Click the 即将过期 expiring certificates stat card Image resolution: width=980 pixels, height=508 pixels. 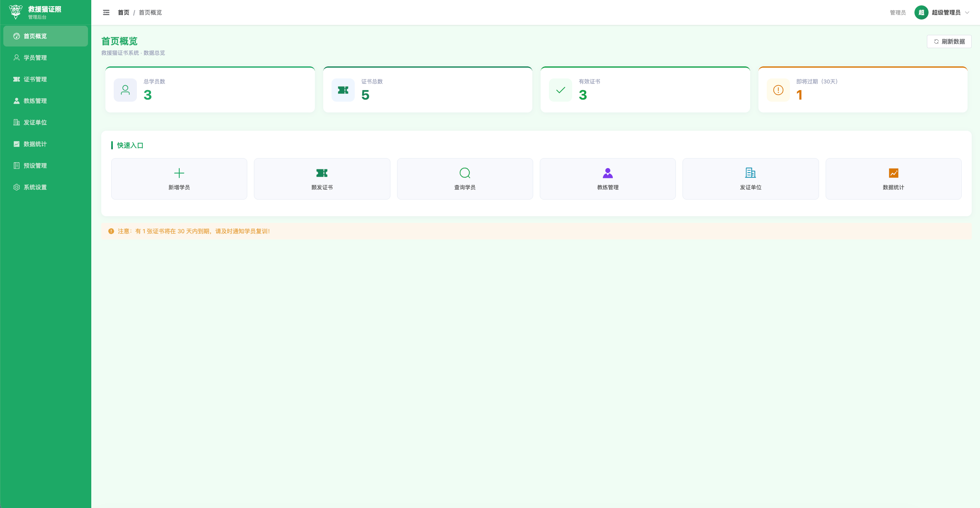pos(863,90)
